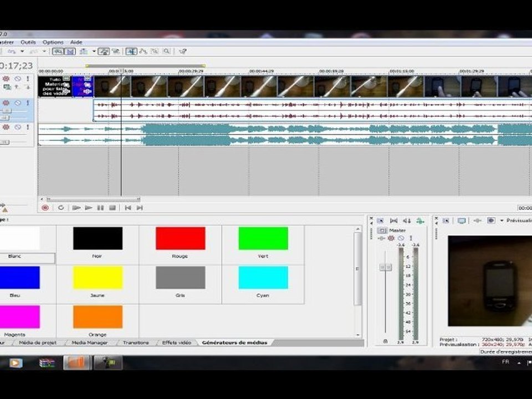Open project video properties in the preview window
This screenshot has width=532, height=399.
coord(446,221)
